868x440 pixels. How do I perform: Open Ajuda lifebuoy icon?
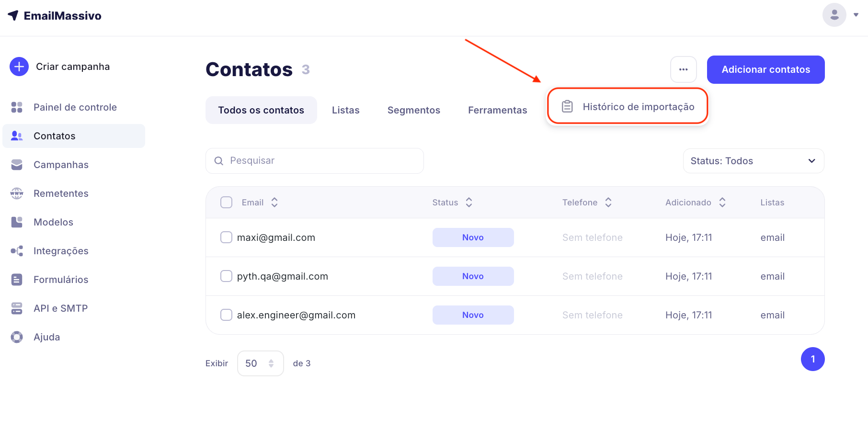coord(17,337)
